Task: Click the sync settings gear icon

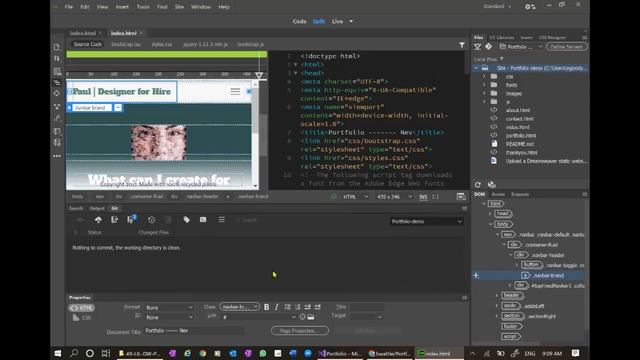Action: click(x=530, y=7)
